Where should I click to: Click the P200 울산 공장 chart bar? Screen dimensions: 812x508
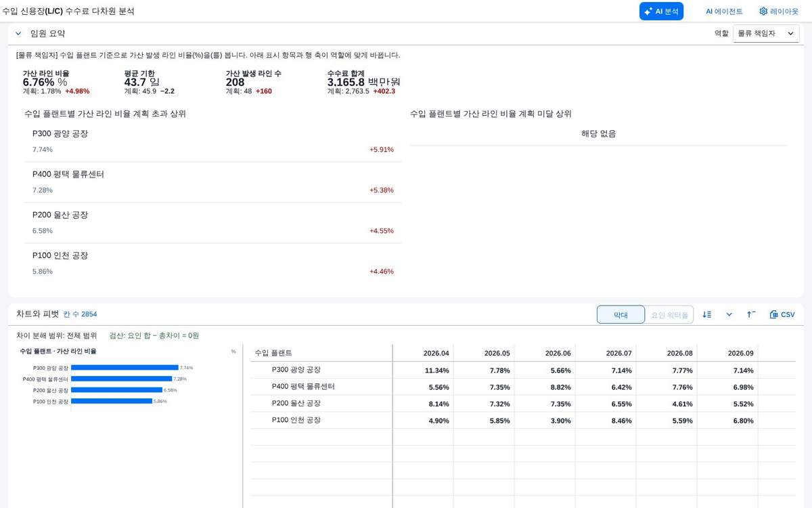[x=116, y=390]
